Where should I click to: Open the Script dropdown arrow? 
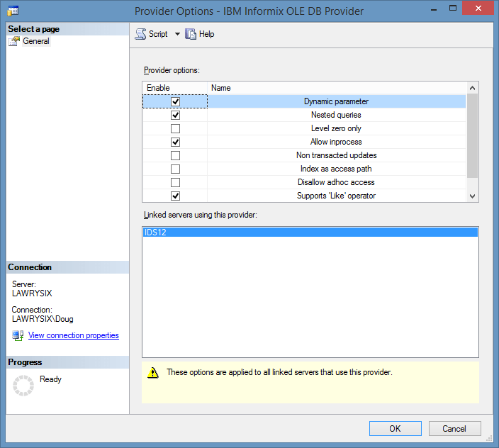(177, 34)
